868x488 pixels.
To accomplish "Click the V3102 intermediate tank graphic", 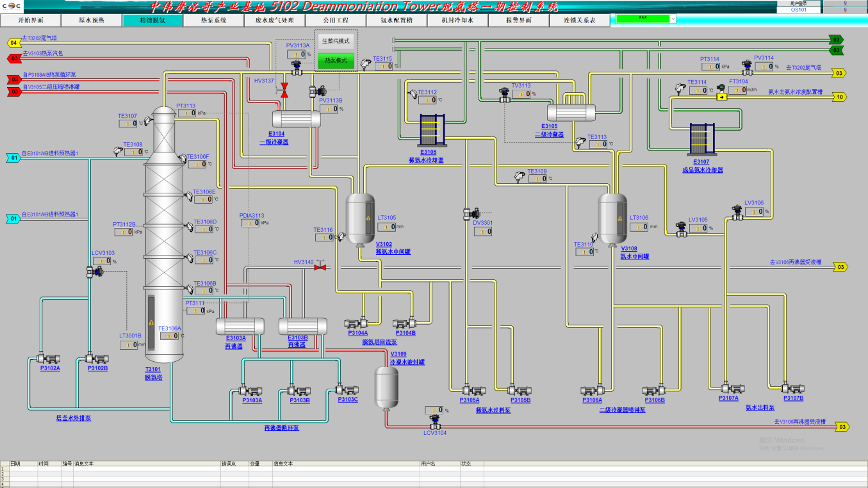I will click(361, 219).
